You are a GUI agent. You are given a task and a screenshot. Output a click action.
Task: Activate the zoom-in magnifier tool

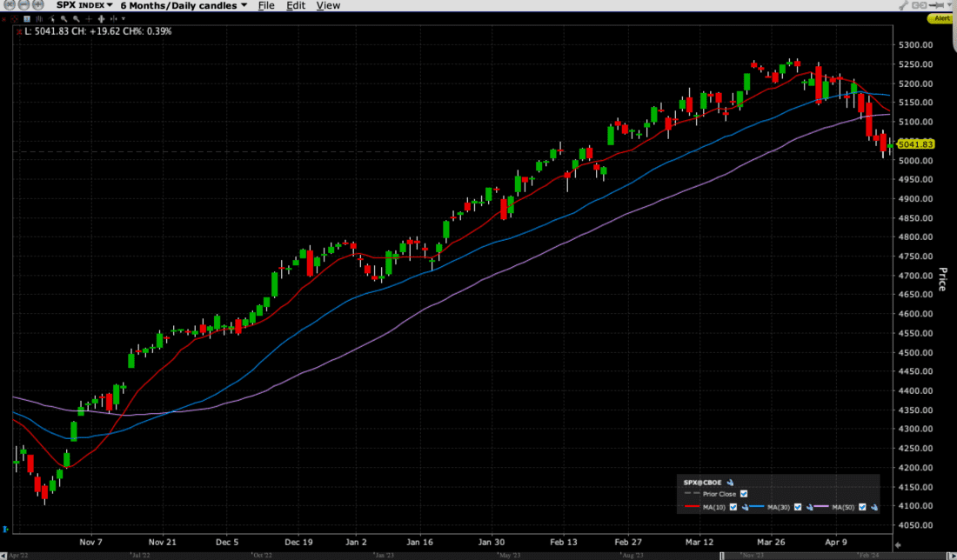64,18
